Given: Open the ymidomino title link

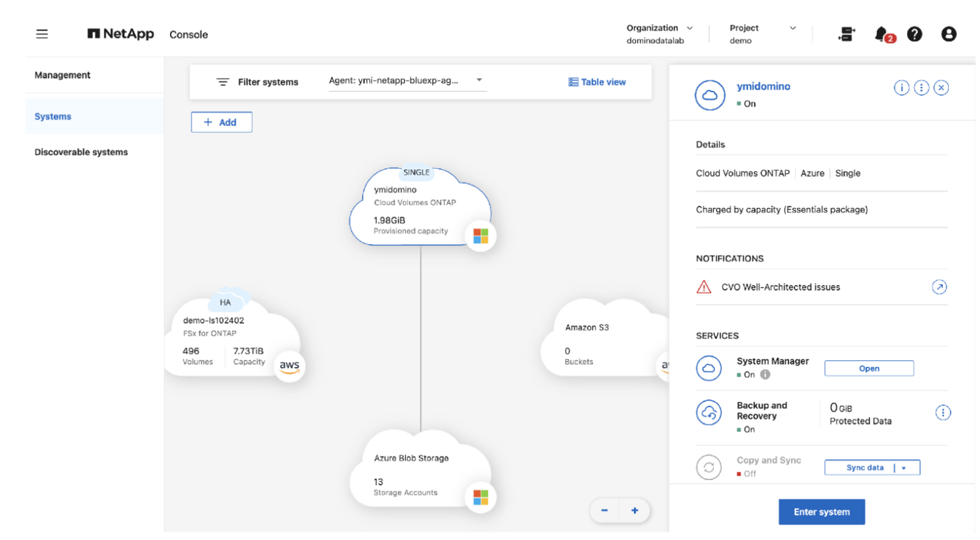Looking at the screenshot, I should (x=763, y=86).
